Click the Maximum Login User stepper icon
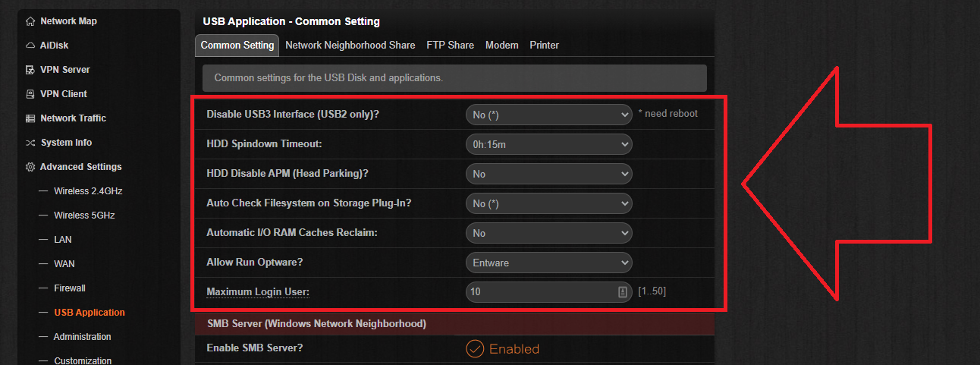The image size is (980, 365). [622, 291]
